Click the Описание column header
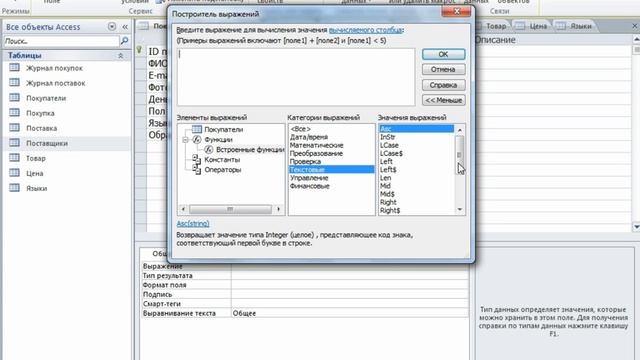 pos(495,40)
